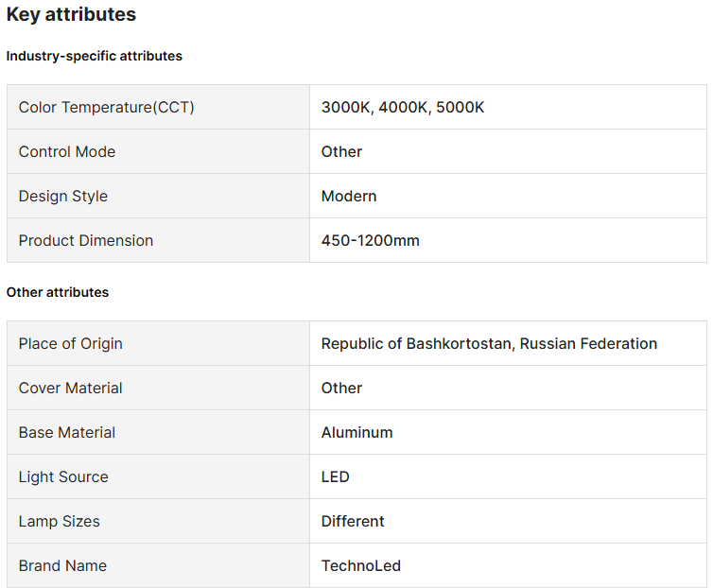
Task: Click the 3000K, 4000K, 5000K value
Action: 403,107
